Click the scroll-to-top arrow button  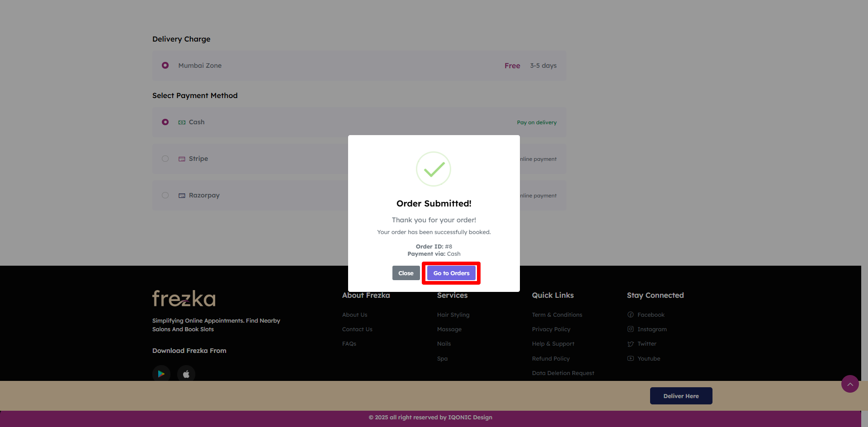(x=850, y=384)
